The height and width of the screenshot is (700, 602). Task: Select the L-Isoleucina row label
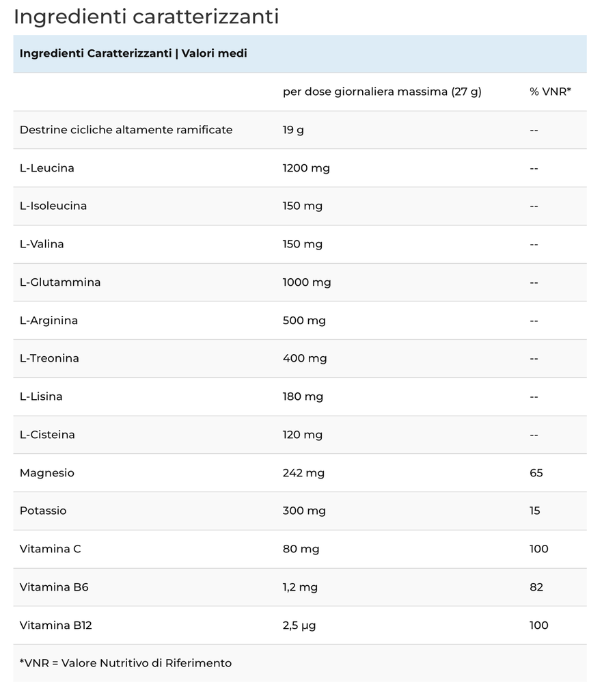tap(53, 206)
